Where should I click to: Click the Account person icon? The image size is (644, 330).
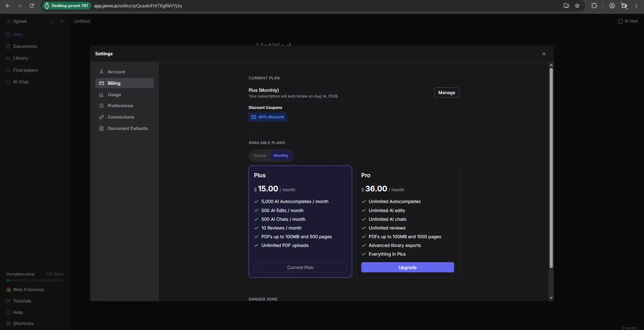[x=101, y=72]
